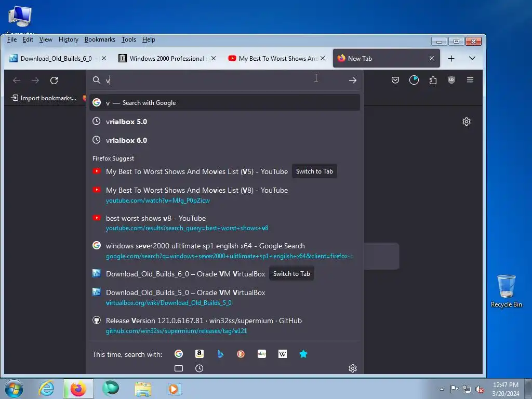Viewport: 532px width, 399px height.
Task: Select 'vrialbox 5.0' history suggestion
Action: click(224, 122)
